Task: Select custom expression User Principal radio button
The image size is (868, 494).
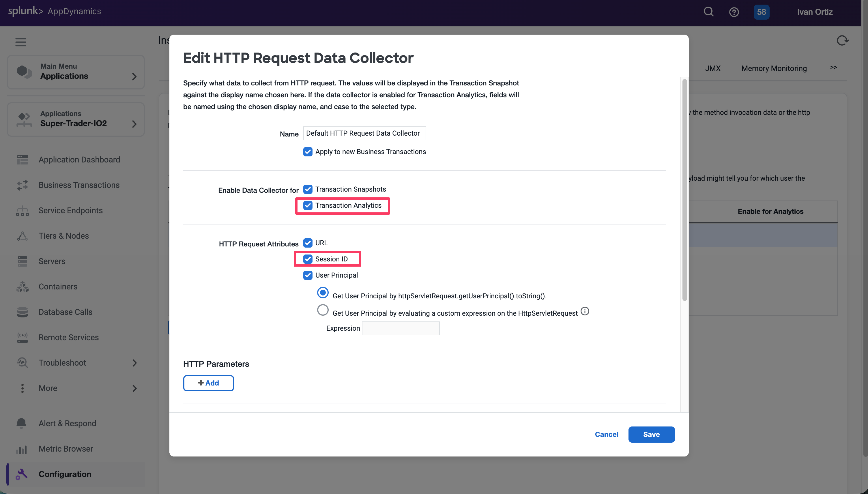Action: (x=323, y=310)
